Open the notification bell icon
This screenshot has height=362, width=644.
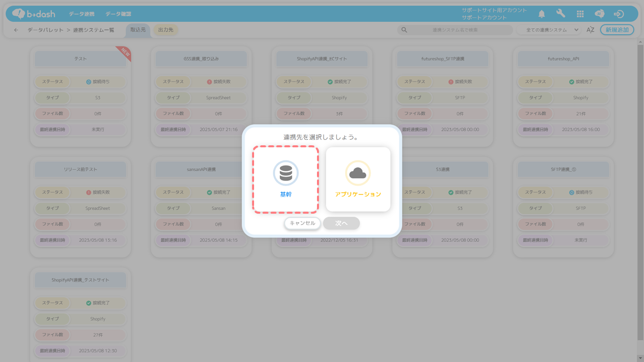pyautogui.click(x=541, y=14)
